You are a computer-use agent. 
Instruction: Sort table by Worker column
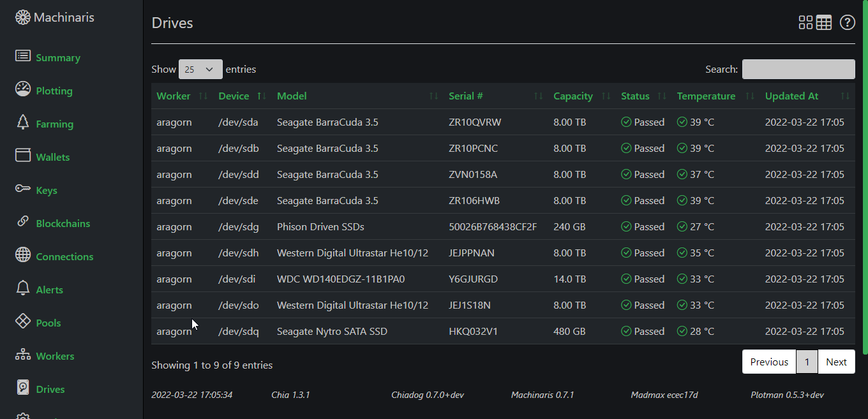point(182,96)
